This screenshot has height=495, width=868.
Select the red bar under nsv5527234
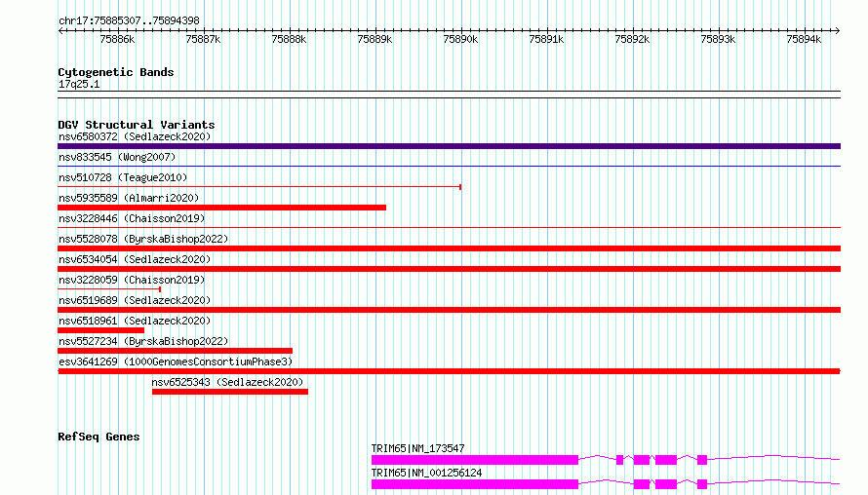click(x=175, y=351)
